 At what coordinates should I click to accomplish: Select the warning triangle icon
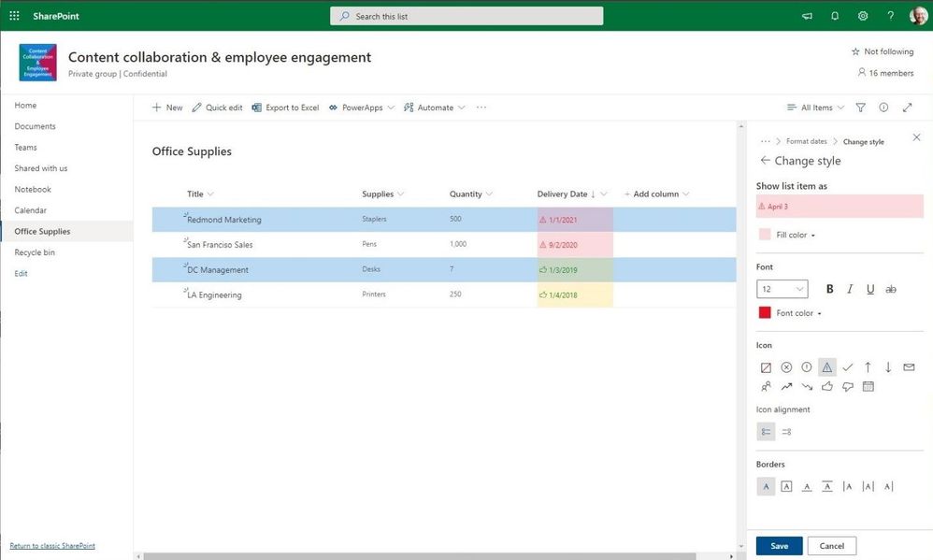[827, 367]
